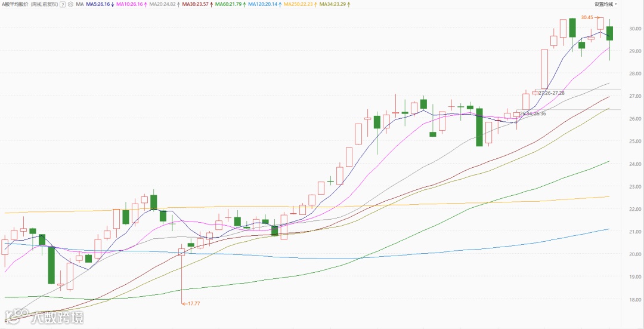
Task: Click the 20.00 price axis label
Action: (635, 254)
